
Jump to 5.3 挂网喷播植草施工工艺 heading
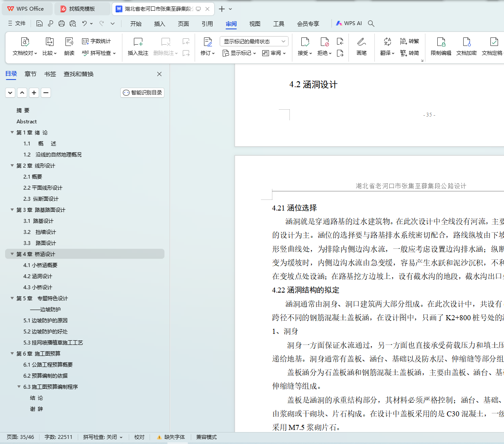tap(53, 342)
